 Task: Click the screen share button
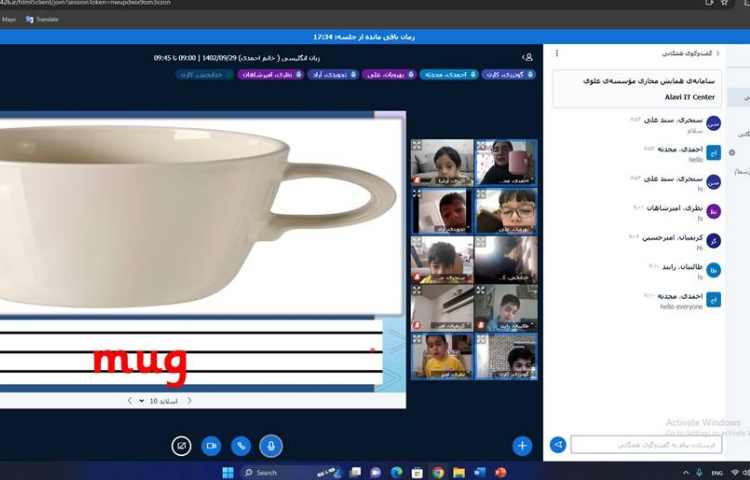coord(181,446)
